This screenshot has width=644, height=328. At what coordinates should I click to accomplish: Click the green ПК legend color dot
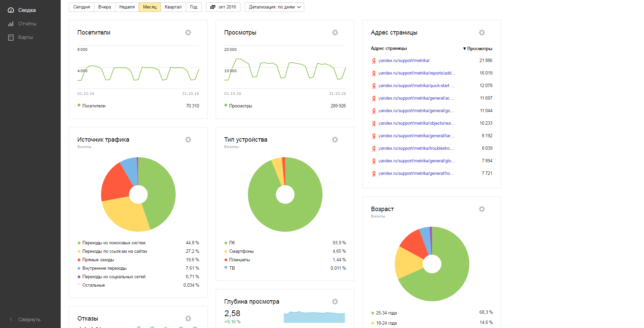pos(226,243)
